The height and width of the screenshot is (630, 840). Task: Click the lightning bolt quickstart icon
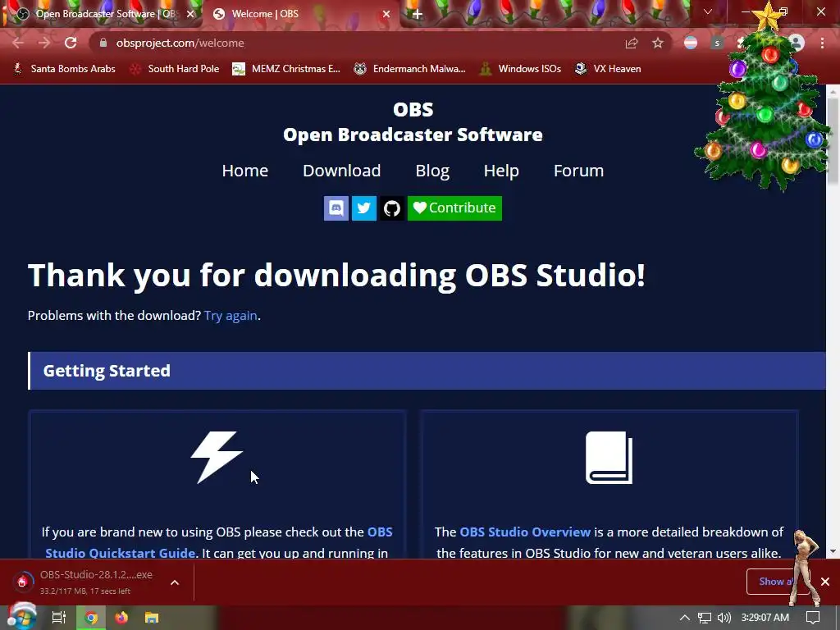[x=217, y=457]
